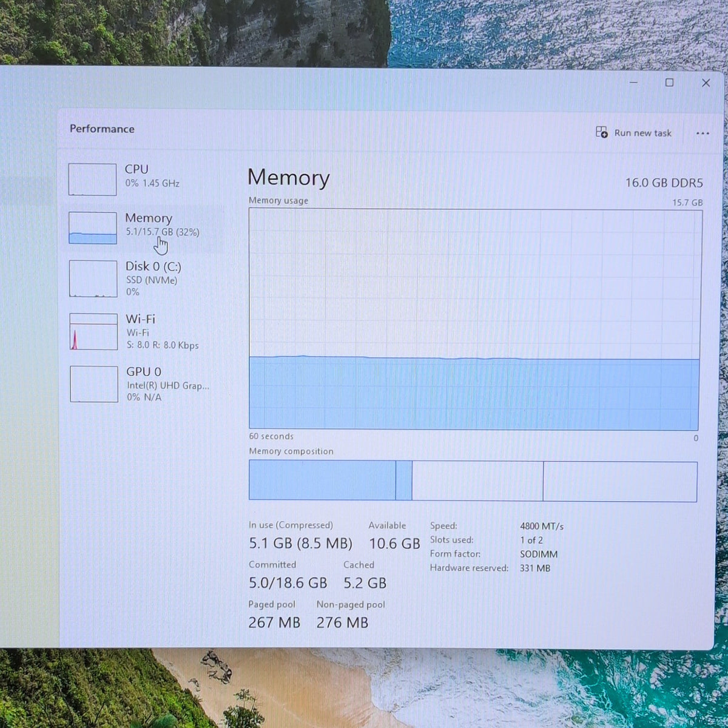Image resolution: width=728 pixels, height=728 pixels.
Task: Open the Disk 0 (C:) performance entry
Action: (x=144, y=279)
